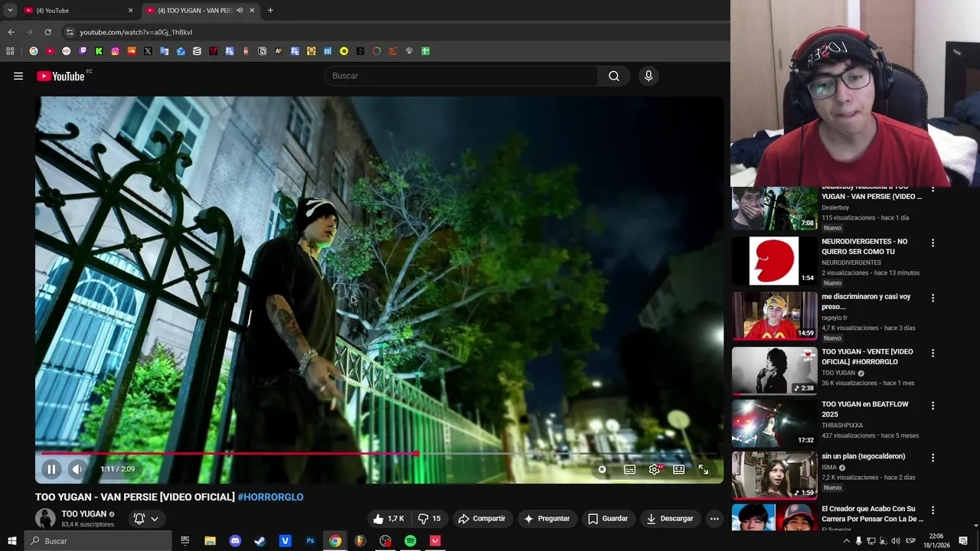Click the Windows taskbar Buscar box
Image resolution: width=980 pixels, height=551 pixels.
[97, 541]
